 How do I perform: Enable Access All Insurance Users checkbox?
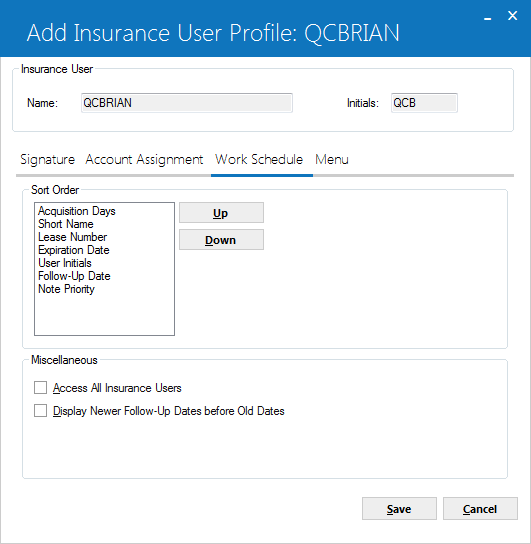tap(41, 388)
